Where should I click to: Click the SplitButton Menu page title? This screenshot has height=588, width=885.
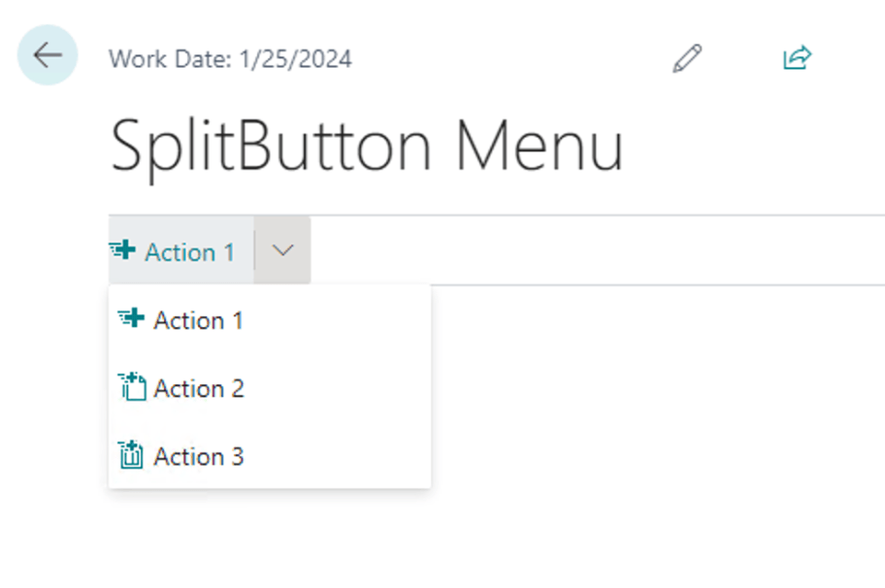[367, 146]
